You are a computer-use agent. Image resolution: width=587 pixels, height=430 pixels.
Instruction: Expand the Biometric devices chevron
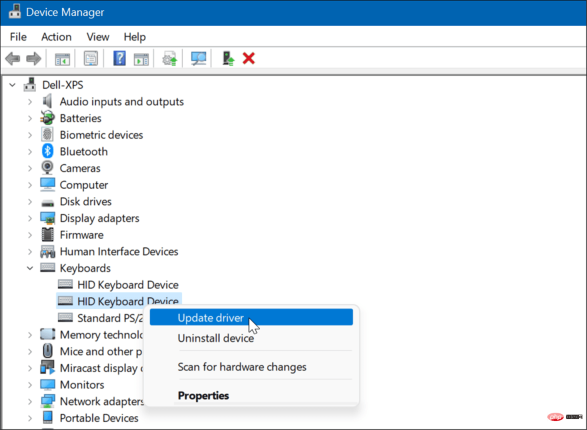(x=30, y=135)
